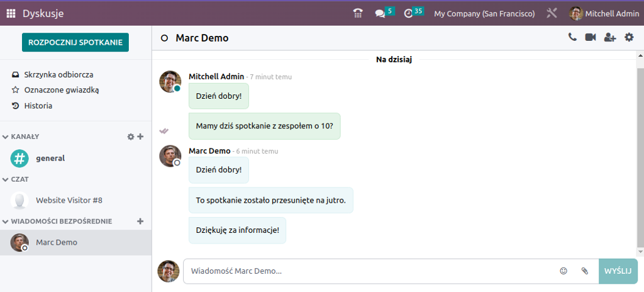Open the emoji picker in message composer

(x=563, y=271)
